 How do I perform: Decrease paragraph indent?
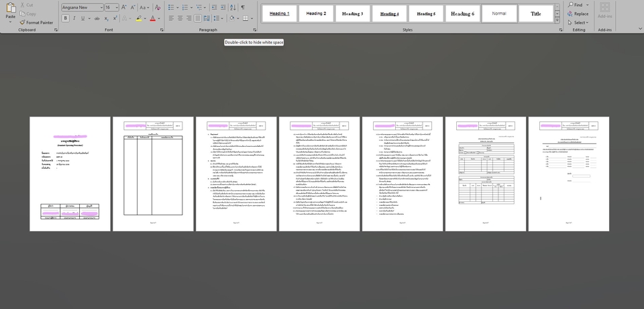(x=214, y=7)
